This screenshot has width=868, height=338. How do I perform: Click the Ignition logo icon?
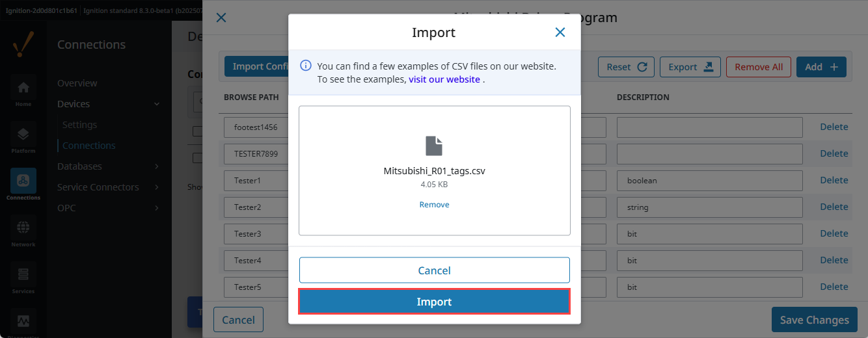point(23,45)
